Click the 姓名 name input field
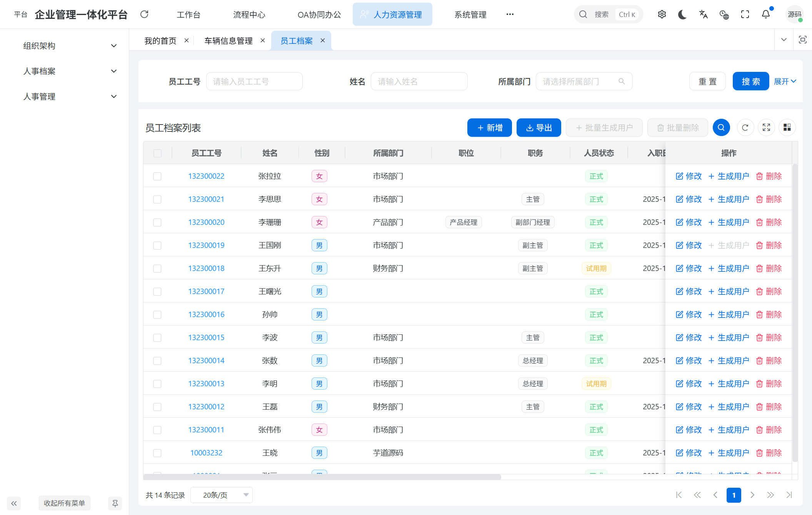 tap(419, 81)
